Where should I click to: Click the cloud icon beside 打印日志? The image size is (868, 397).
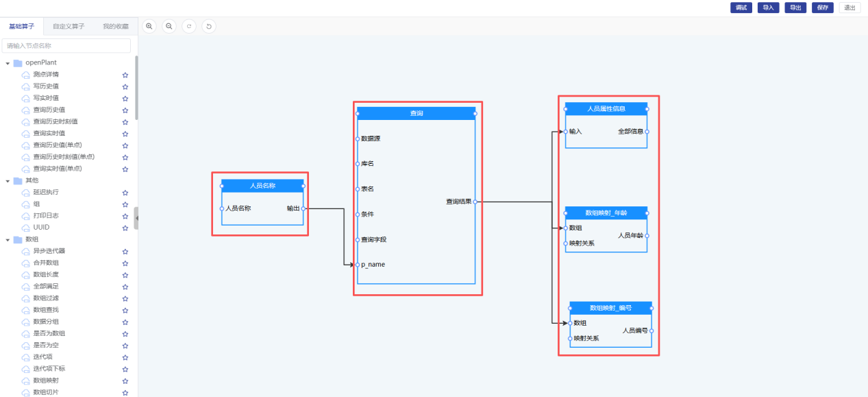[26, 216]
